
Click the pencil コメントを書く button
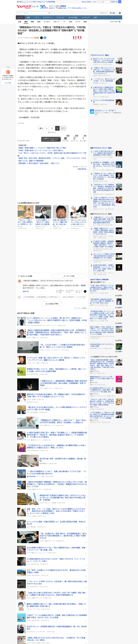(x=69, y=276)
